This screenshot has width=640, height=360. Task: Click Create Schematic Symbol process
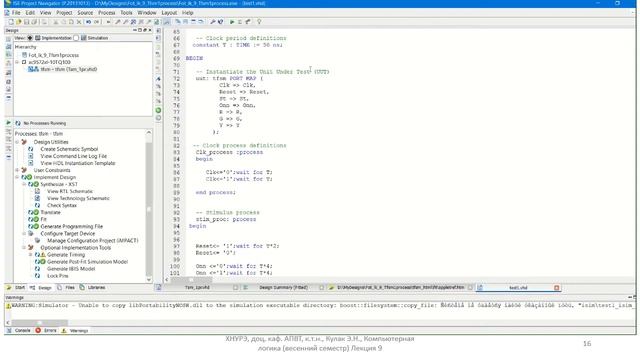[x=69, y=149]
